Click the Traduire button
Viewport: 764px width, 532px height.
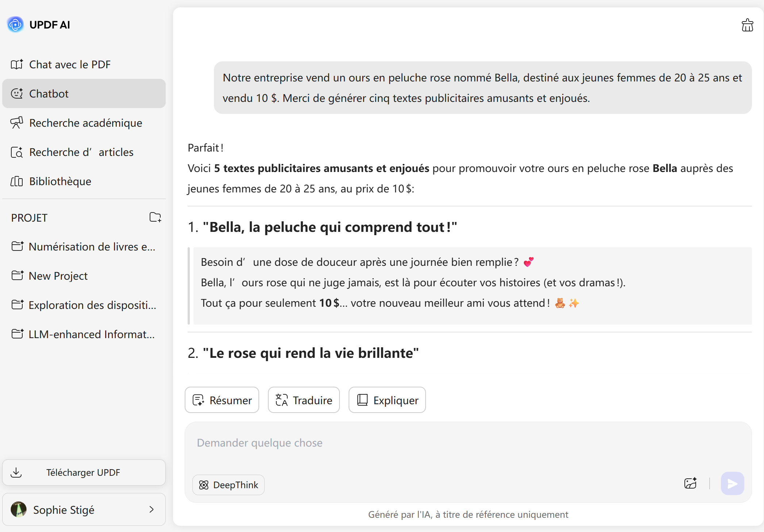coord(304,400)
